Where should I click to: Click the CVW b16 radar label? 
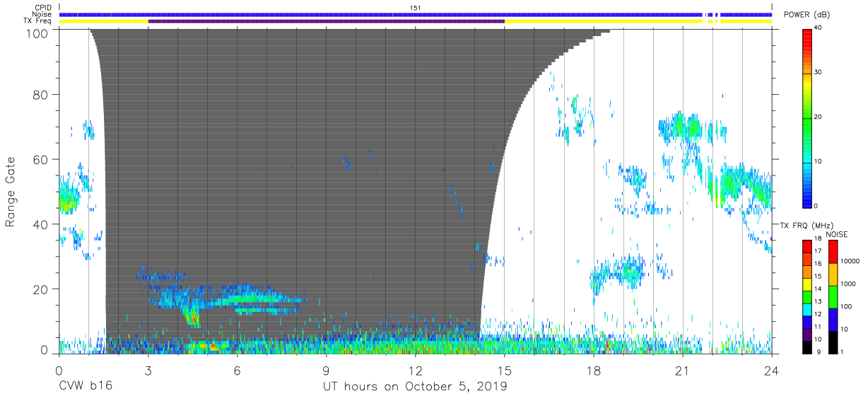click(x=86, y=386)
